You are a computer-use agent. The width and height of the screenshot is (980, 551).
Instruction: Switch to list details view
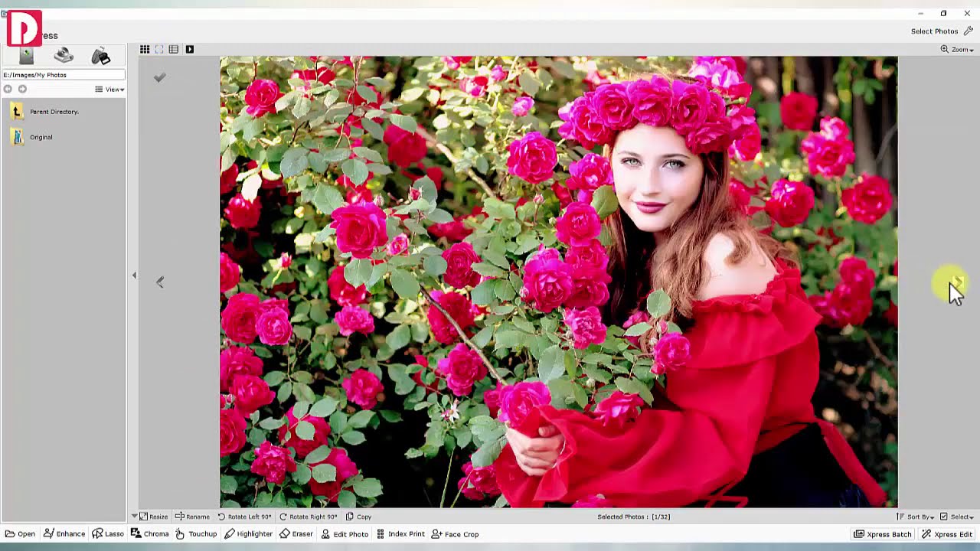point(174,49)
